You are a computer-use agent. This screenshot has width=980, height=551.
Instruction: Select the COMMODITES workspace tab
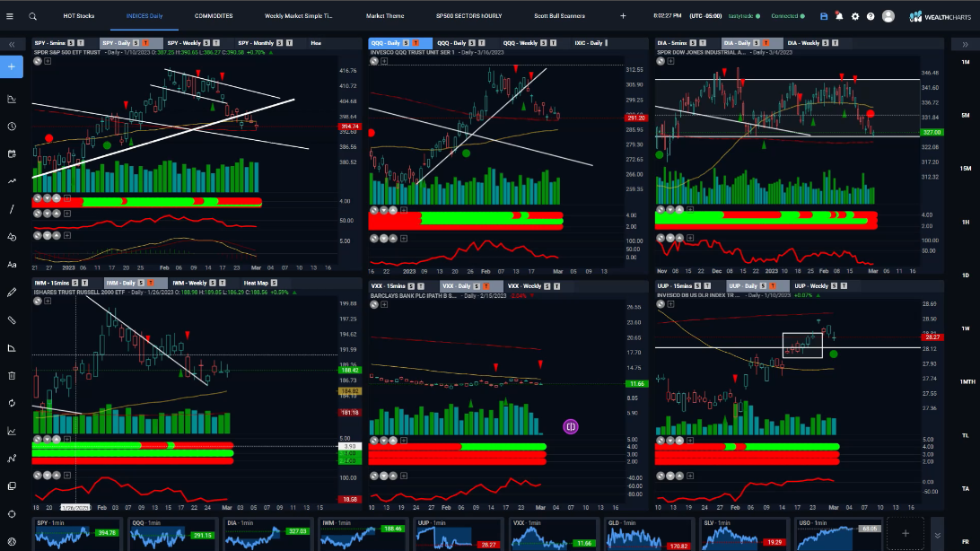coord(214,15)
